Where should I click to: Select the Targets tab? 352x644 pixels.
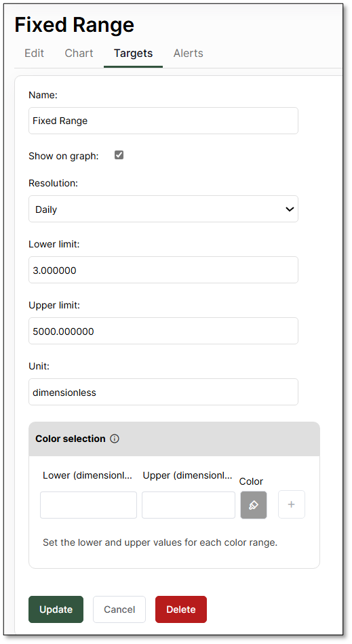point(133,54)
